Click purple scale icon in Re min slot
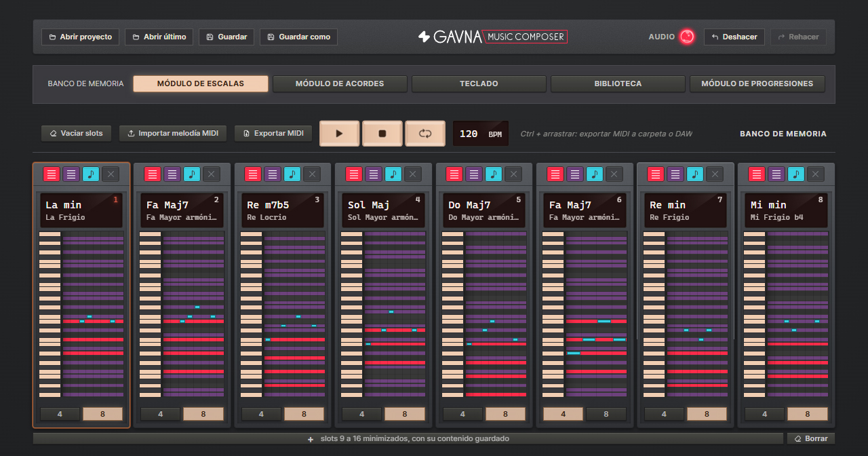 [675, 174]
